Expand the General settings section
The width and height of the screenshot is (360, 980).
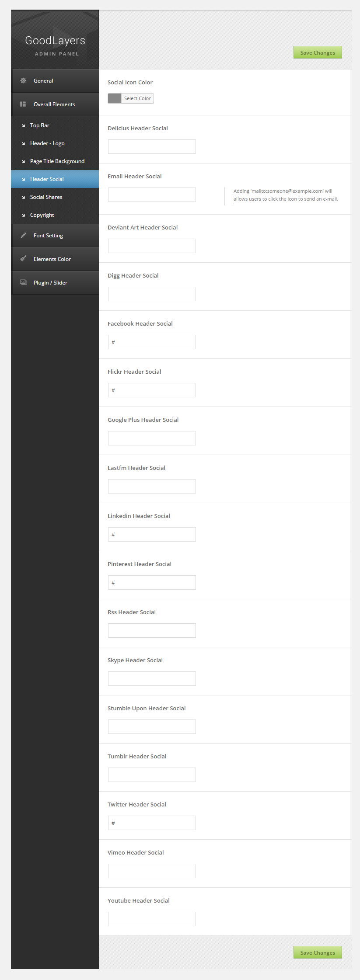click(43, 81)
